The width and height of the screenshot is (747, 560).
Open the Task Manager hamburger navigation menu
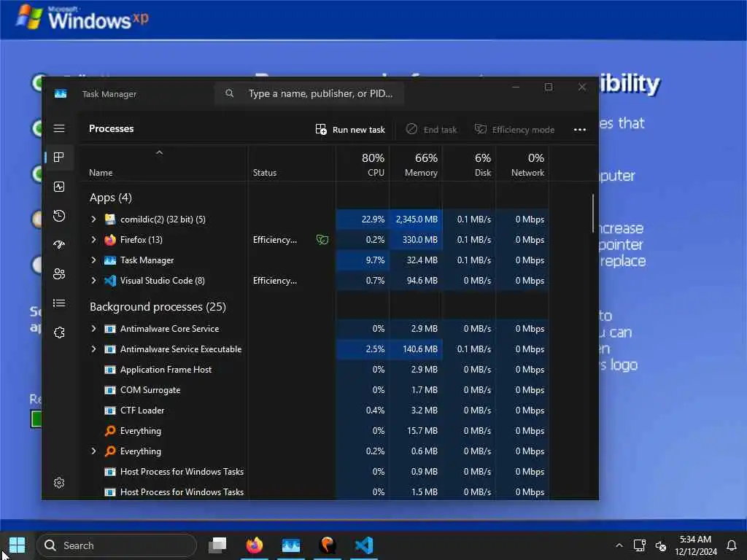coord(59,128)
